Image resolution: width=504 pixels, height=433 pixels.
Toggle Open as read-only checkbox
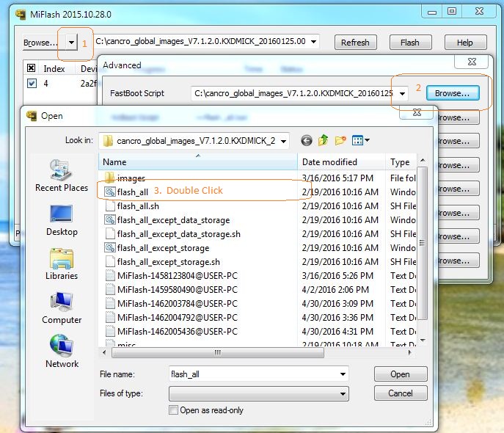173,410
